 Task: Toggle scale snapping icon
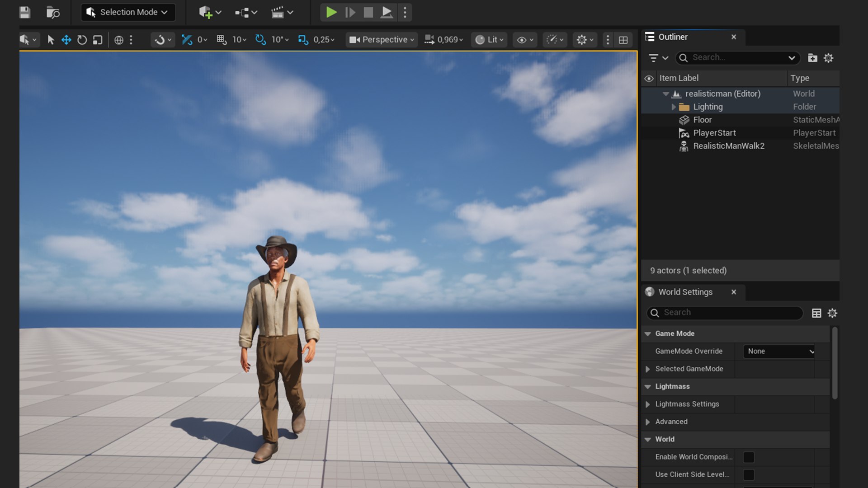[x=303, y=40]
